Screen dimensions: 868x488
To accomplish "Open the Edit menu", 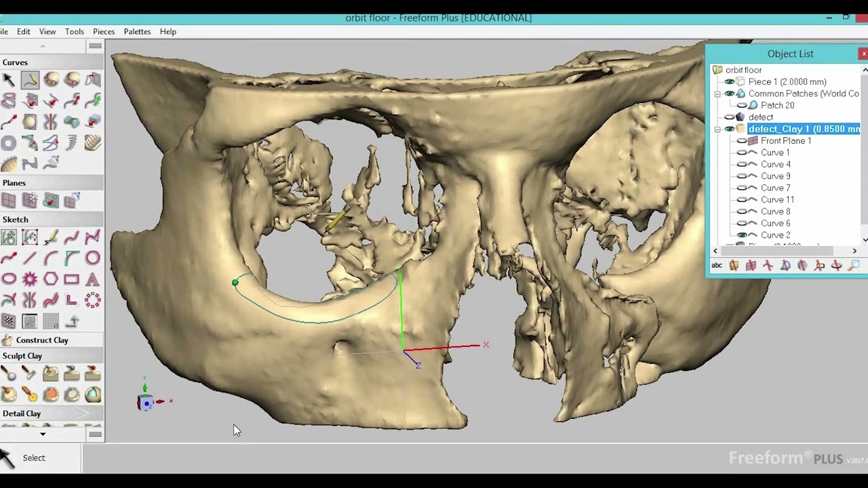I will coord(24,32).
